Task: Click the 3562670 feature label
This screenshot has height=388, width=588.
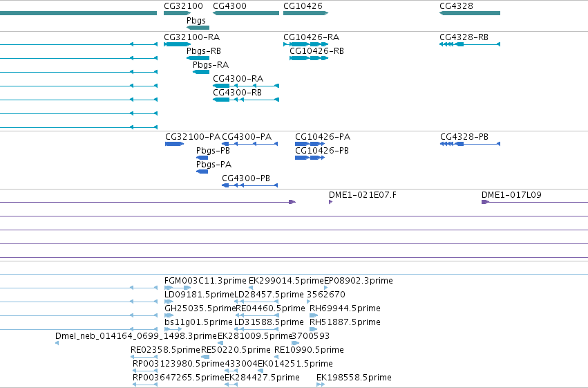Action: click(326, 295)
